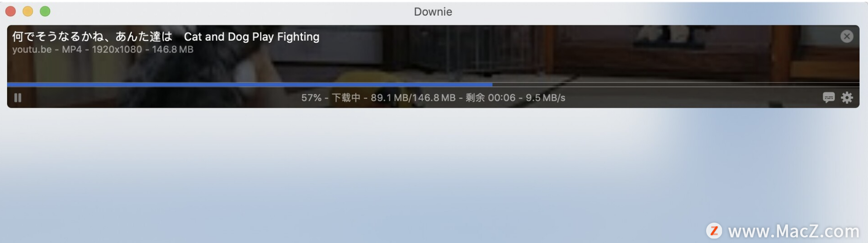Click the 57% download percentage text
This screenshot has height=243, width=868.
click(x=311, y=98)
